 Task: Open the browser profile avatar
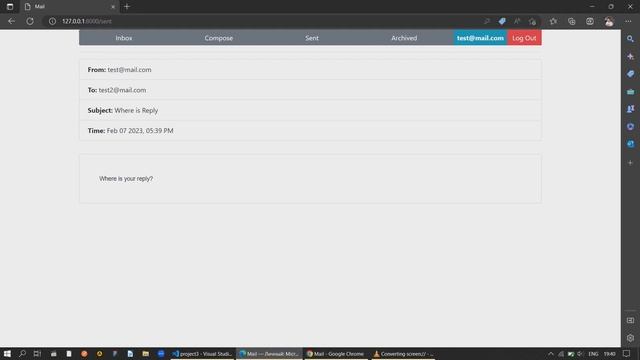[x=609, y=21]
